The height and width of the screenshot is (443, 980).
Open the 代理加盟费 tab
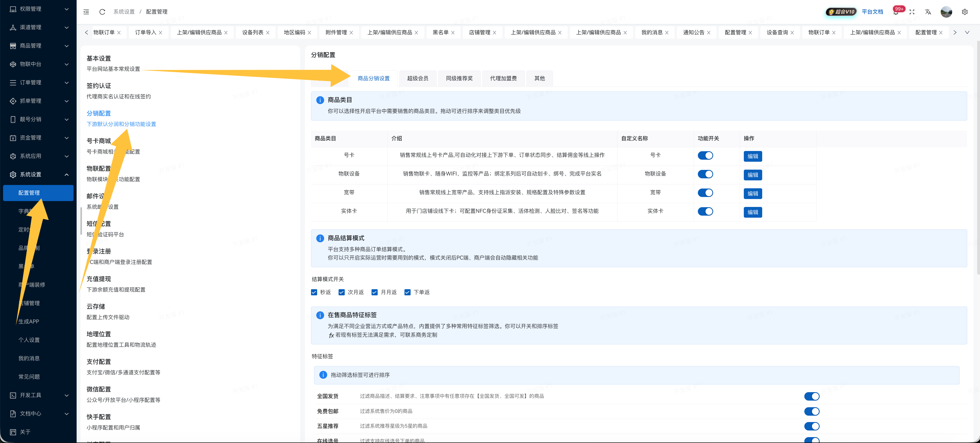tap(503, 78)
